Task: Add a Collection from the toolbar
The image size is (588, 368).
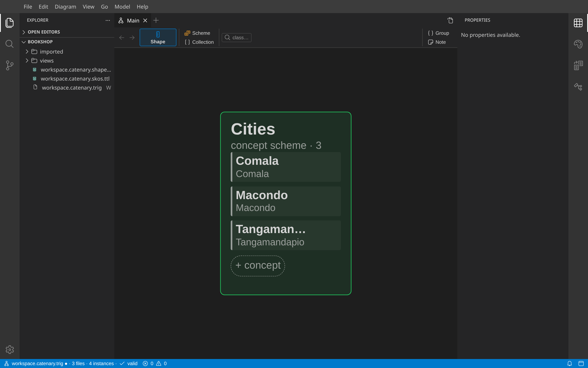Action: (x=199, y=42)
